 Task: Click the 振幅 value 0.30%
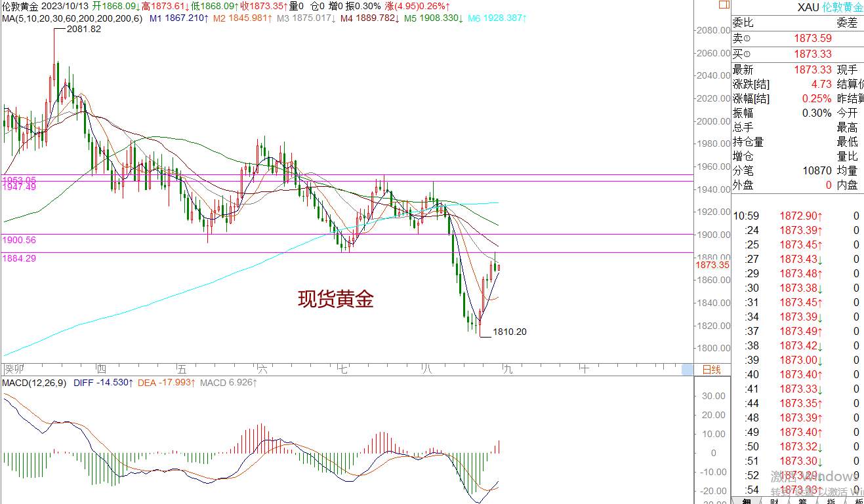click(817, 113)
